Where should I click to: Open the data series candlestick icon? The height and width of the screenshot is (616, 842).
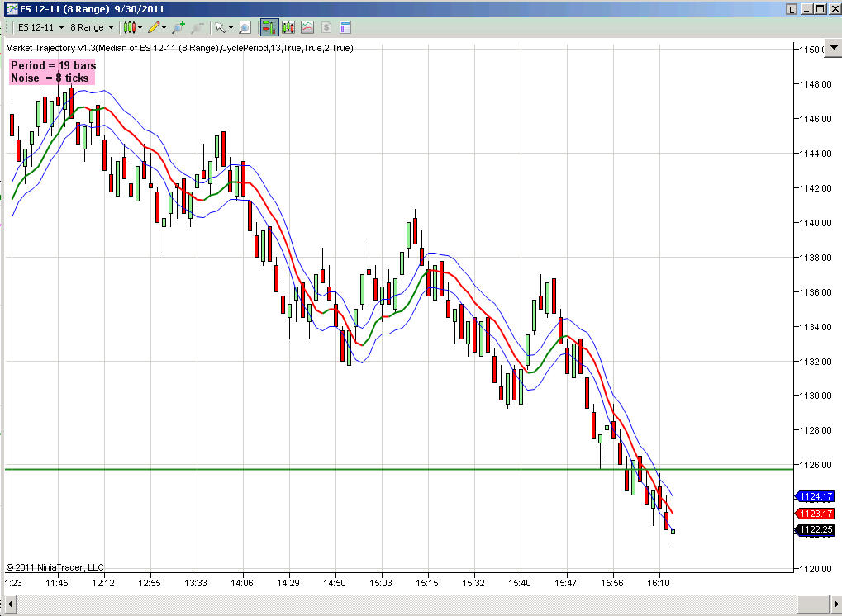click(288, 27)
